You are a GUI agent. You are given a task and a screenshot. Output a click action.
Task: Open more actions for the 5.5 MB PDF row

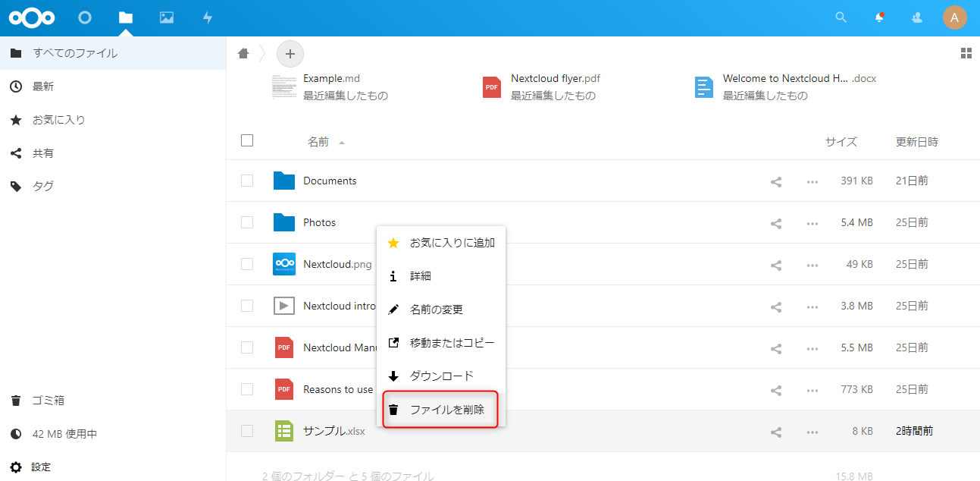812,348
